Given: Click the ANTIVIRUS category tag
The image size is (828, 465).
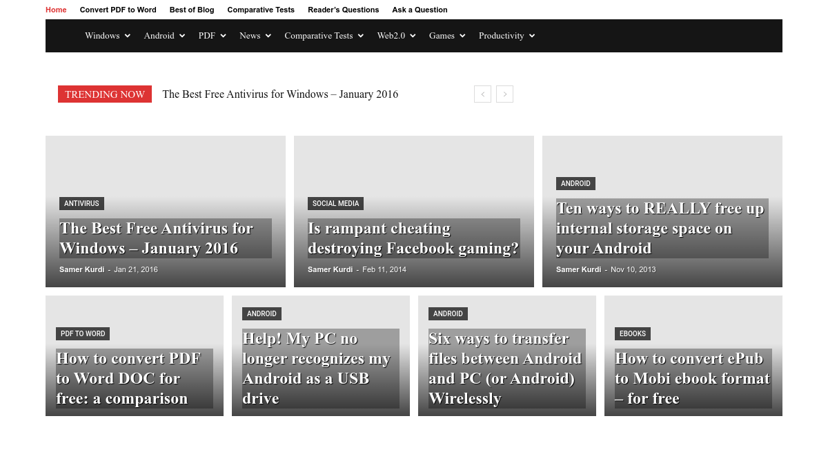Looking at the screenshot, I should tap(81, 203).
